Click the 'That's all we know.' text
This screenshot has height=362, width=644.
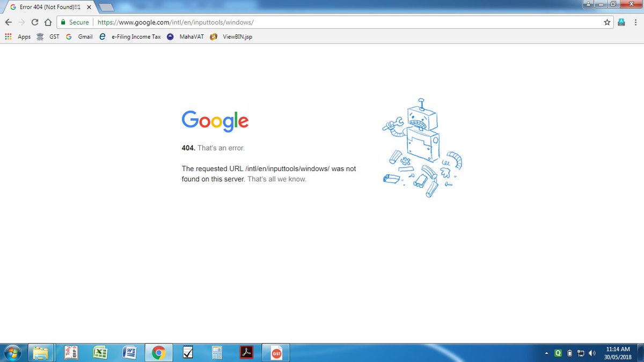coord(277,179)
